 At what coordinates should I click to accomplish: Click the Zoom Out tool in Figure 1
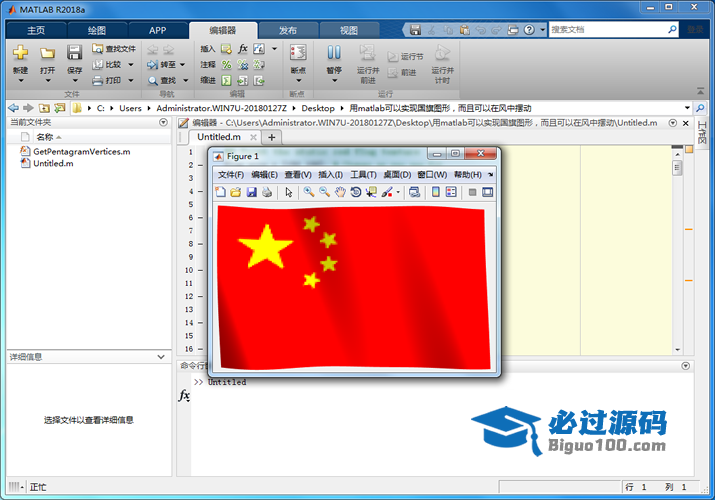pos(324,192)
